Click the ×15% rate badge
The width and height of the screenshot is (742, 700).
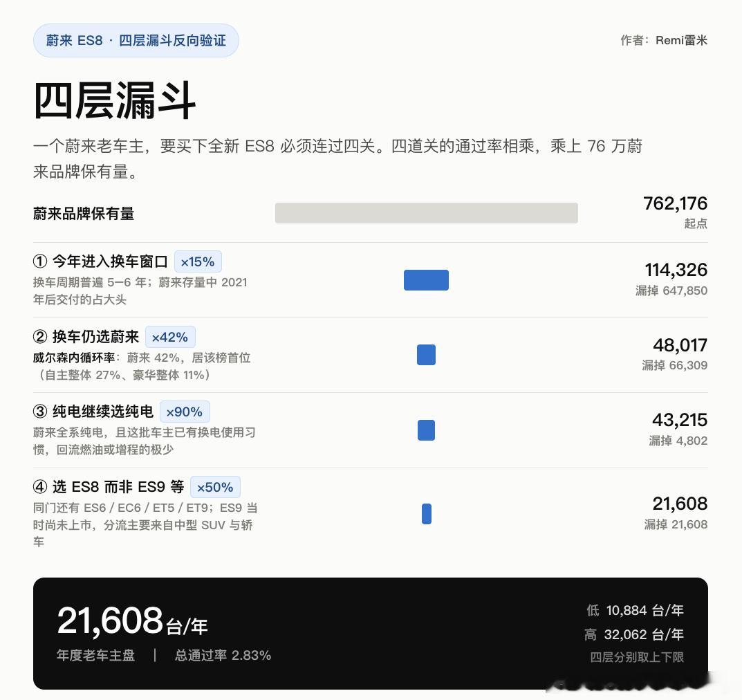[198, 261]
